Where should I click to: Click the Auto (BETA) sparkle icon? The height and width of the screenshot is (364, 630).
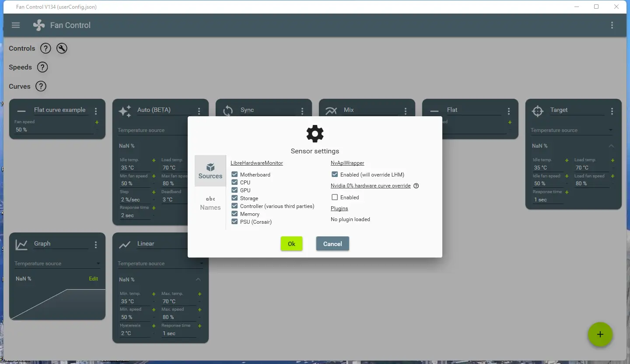click(125, 111)
